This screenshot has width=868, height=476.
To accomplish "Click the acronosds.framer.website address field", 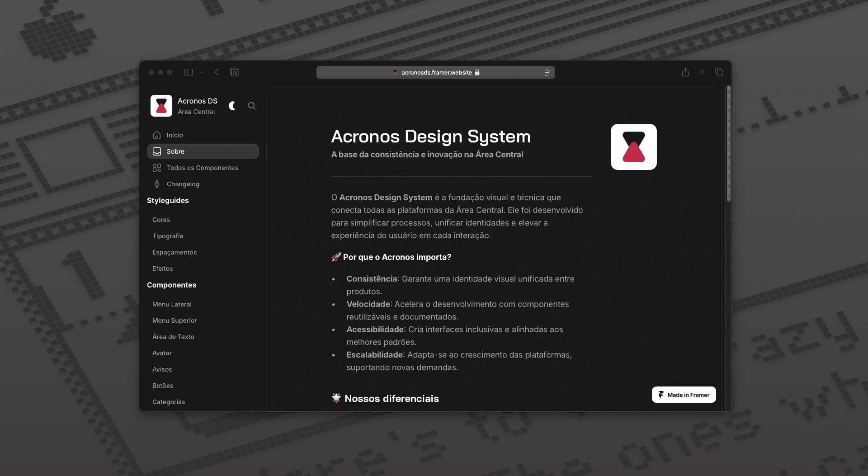I will tap(436, 72).
